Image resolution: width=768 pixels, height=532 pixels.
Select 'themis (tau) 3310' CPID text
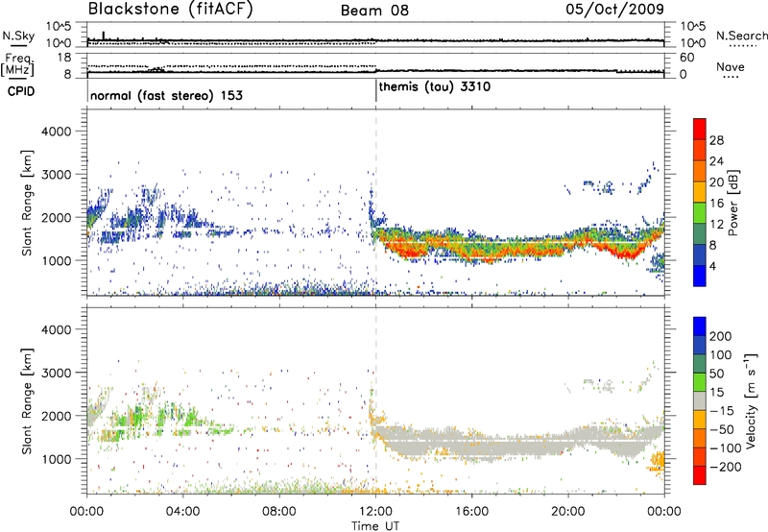[435, 87]
